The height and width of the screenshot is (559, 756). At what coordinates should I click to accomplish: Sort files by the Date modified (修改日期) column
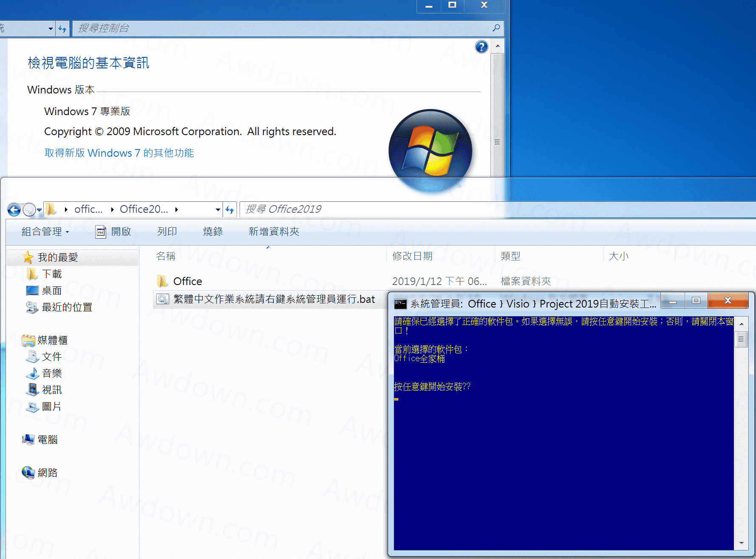pyautogui.click(x=412, y=256)
